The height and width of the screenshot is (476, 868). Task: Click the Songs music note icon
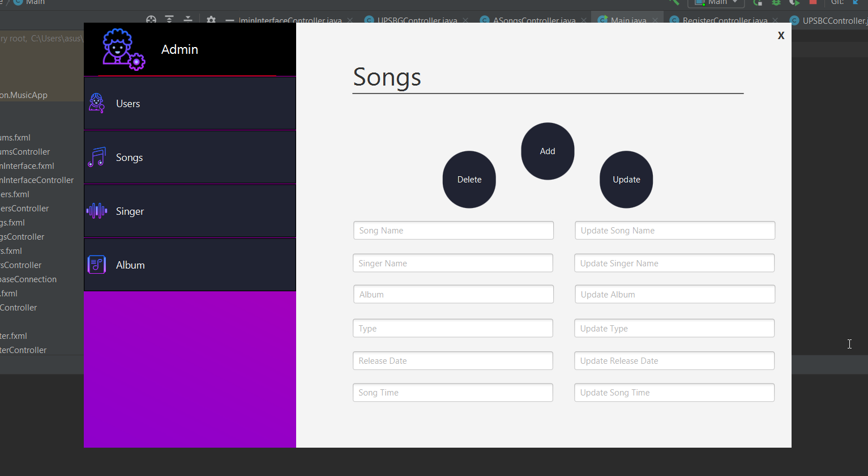coord(97,157)
